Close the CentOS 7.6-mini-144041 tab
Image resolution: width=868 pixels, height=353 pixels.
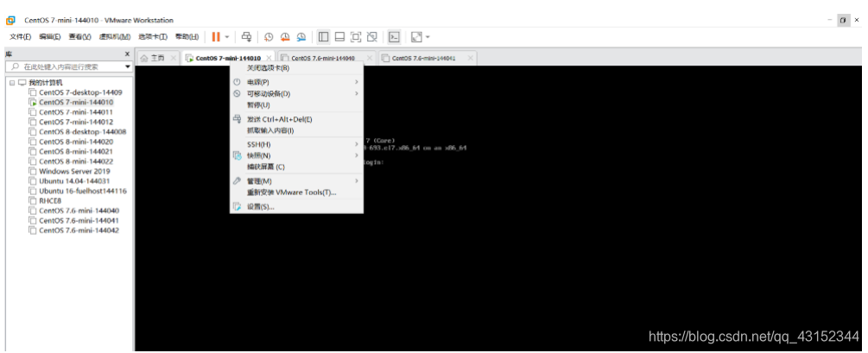pos(470,58)
